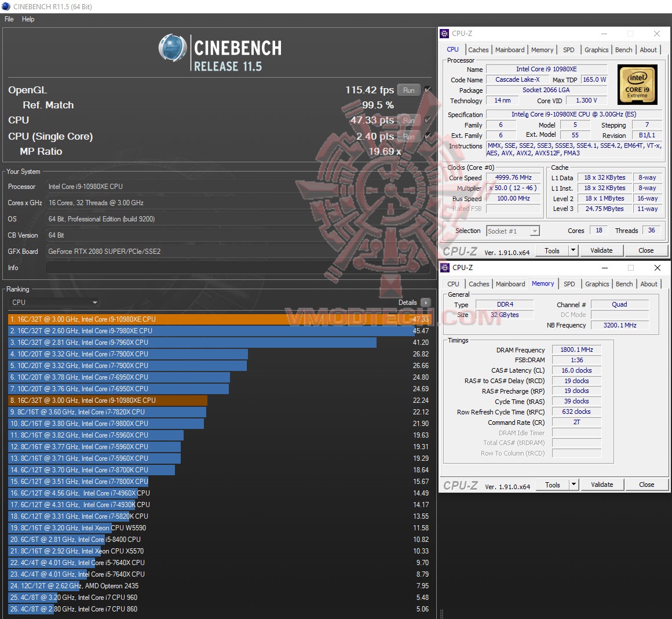
Task: Select ranking row 2 i9-7980XE bar
Action: pyautogui.click(x=219, y=331)
